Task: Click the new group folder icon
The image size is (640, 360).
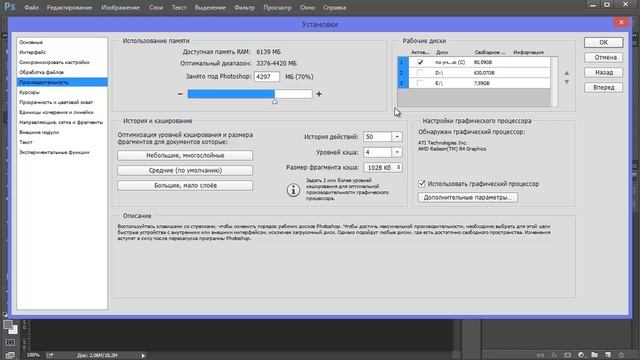Action: pyautogui.click(x=594, y=355)
